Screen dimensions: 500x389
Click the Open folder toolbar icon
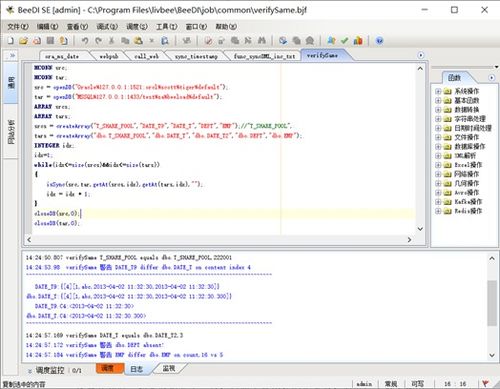[x=23, y=41]
